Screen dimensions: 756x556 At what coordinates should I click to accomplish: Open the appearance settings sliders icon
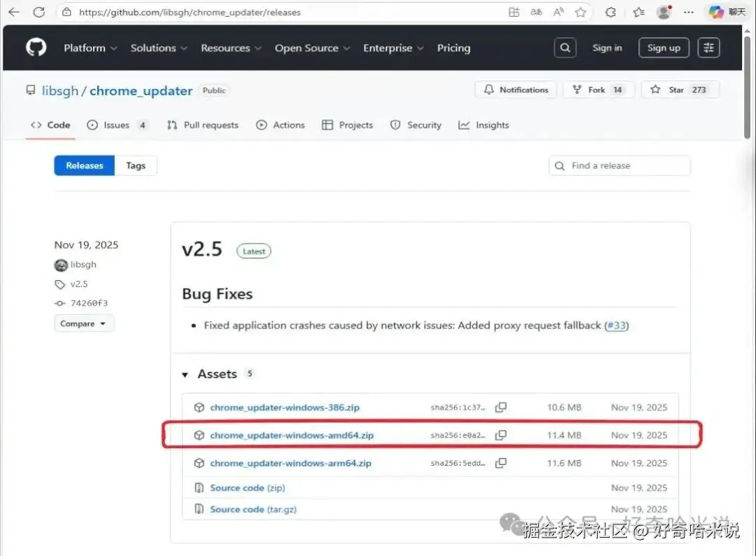[x=708, y=48]
